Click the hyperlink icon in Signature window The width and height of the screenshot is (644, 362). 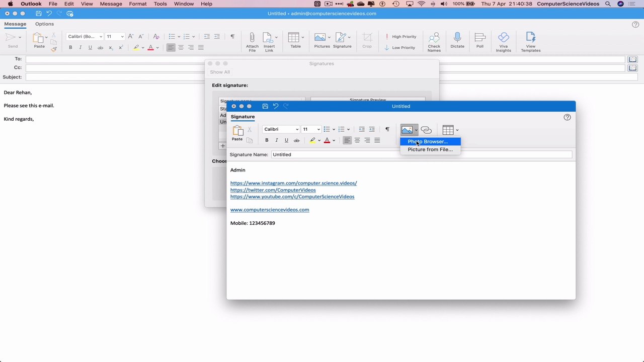point(426,130)
